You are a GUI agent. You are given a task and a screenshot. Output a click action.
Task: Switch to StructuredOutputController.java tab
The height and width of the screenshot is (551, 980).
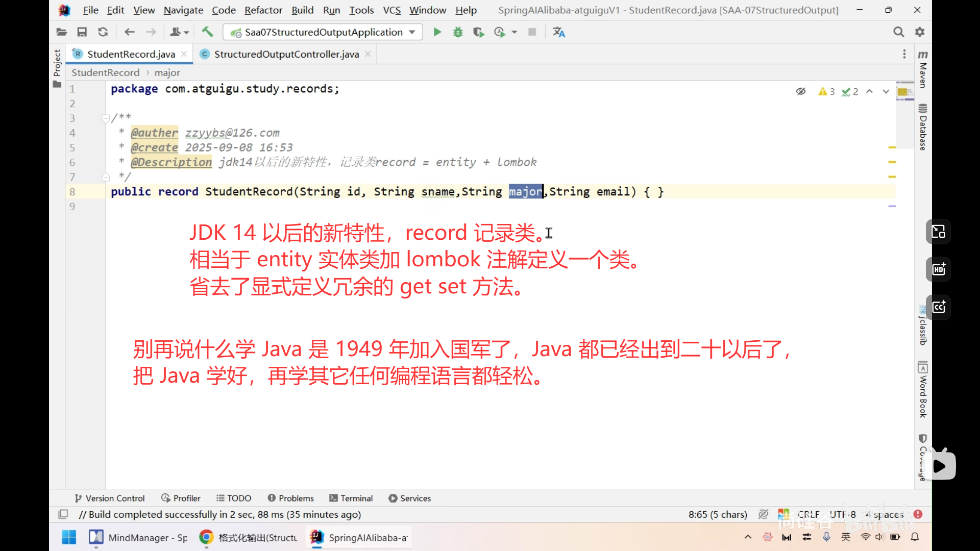pyautogui.click(x=286, y=54)
